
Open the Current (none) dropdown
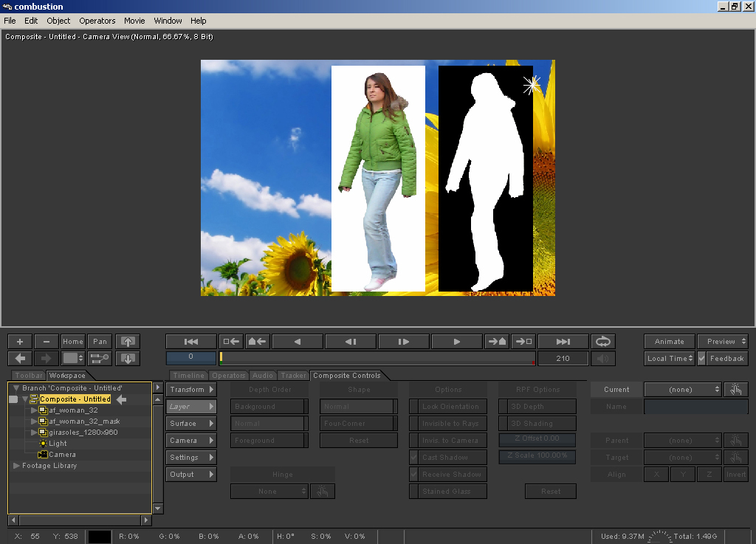pyautogui.click(x=683, y=389)
